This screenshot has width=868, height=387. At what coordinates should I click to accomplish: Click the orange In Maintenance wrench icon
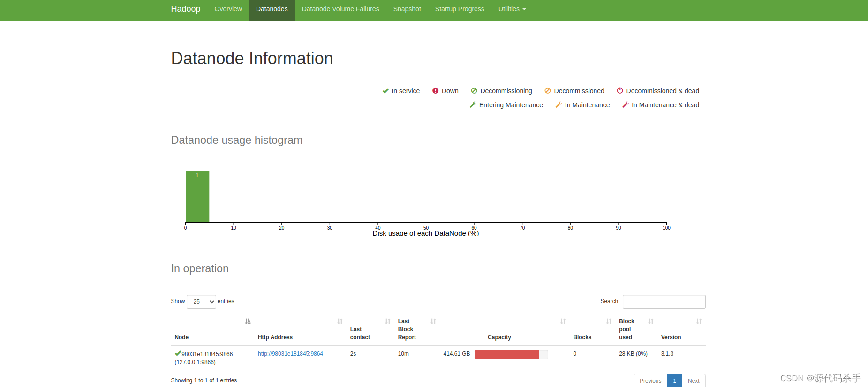[x=559, y=105]
